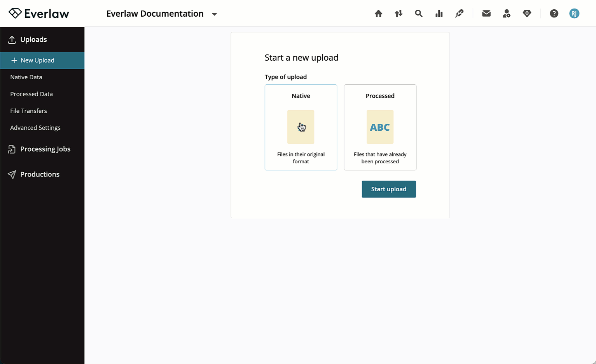Open Advanced Settings in the sidebar

35,128
